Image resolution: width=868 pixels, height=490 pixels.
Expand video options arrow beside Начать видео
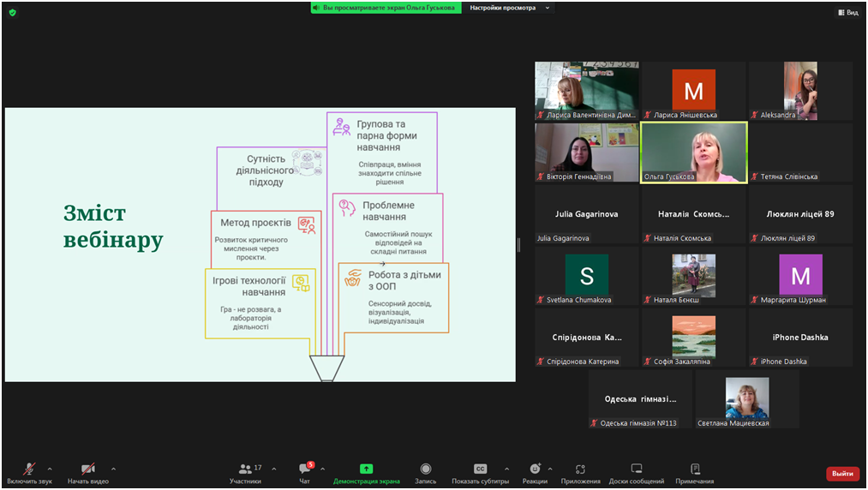click(113, 469)
